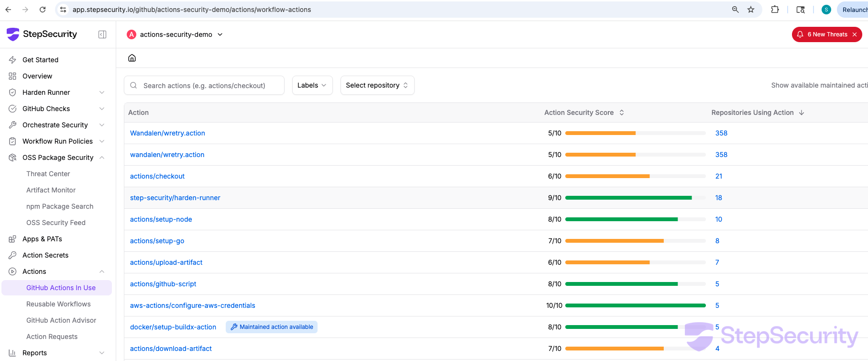The height and width of the screenshot is (361, 868).
Task: Click the browser address bar URL
Action: pos(192,10)
